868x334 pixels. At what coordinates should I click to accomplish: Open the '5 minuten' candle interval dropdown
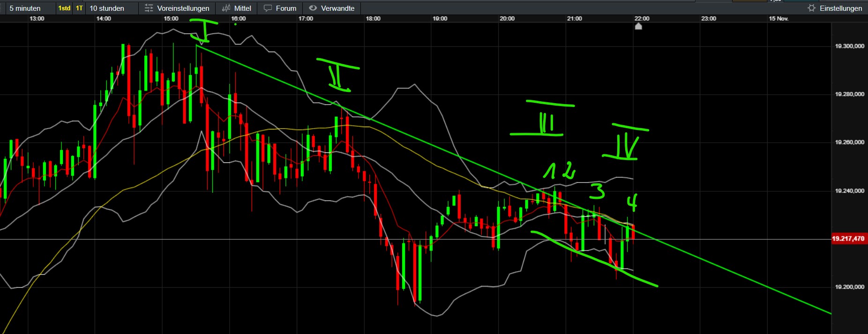(25, 8)
